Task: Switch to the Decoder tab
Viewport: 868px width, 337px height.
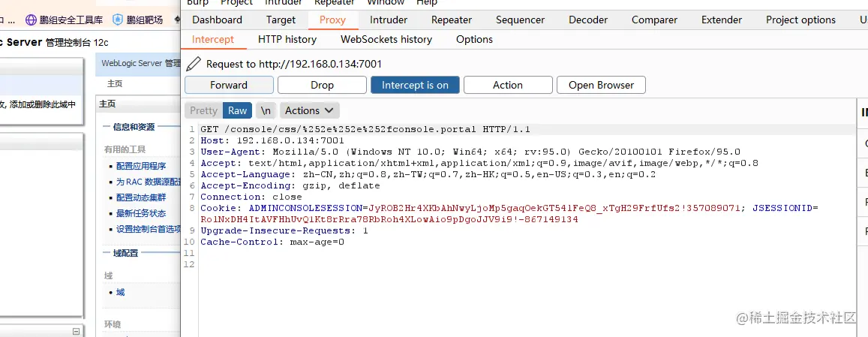Action: pyautogui.click(x=588, y=20)
